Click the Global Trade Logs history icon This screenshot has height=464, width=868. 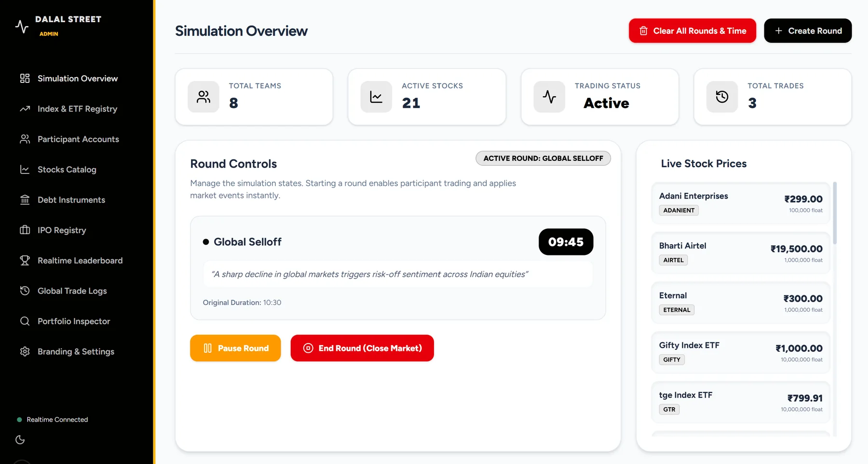point(25,291)
